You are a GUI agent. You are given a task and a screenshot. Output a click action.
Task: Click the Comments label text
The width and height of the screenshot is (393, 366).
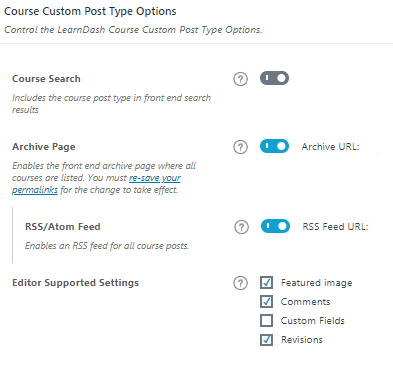(305, 302)
